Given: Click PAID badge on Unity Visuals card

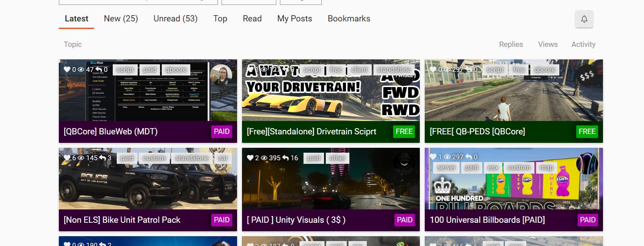Looking at the screenshot, I should pyautogui.click(x=405, y=220).
